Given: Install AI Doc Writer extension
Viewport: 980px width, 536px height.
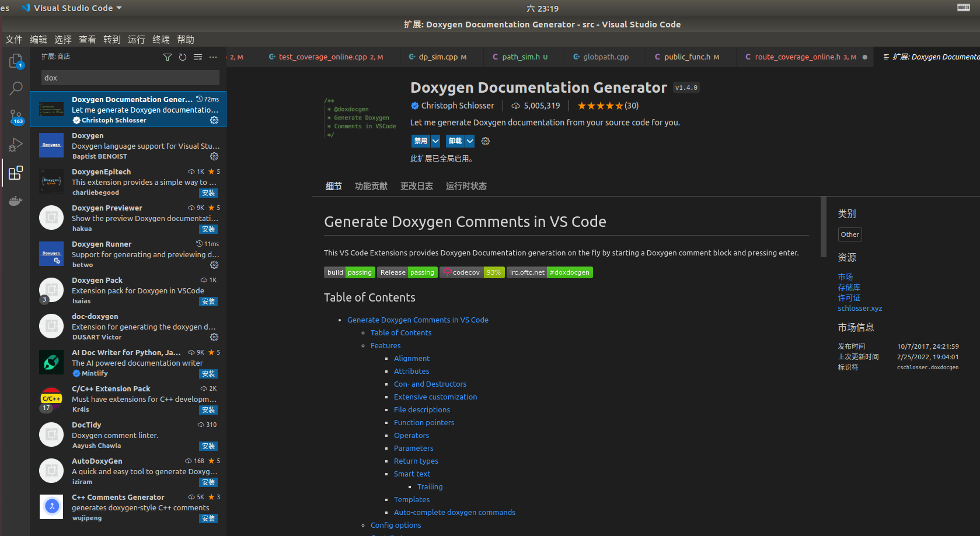Looking at the screenshot, I should [208, 374].
